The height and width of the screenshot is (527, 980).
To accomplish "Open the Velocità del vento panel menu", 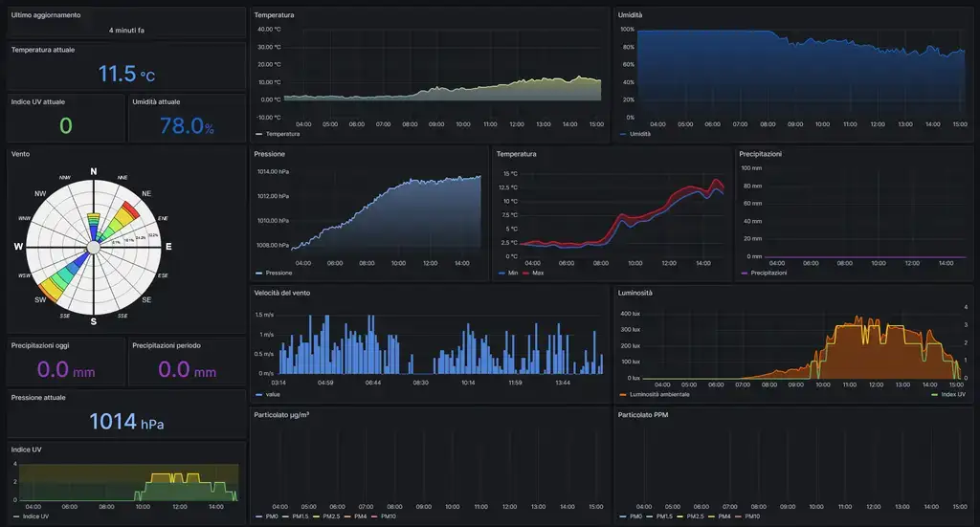I will tap(295, 292).
